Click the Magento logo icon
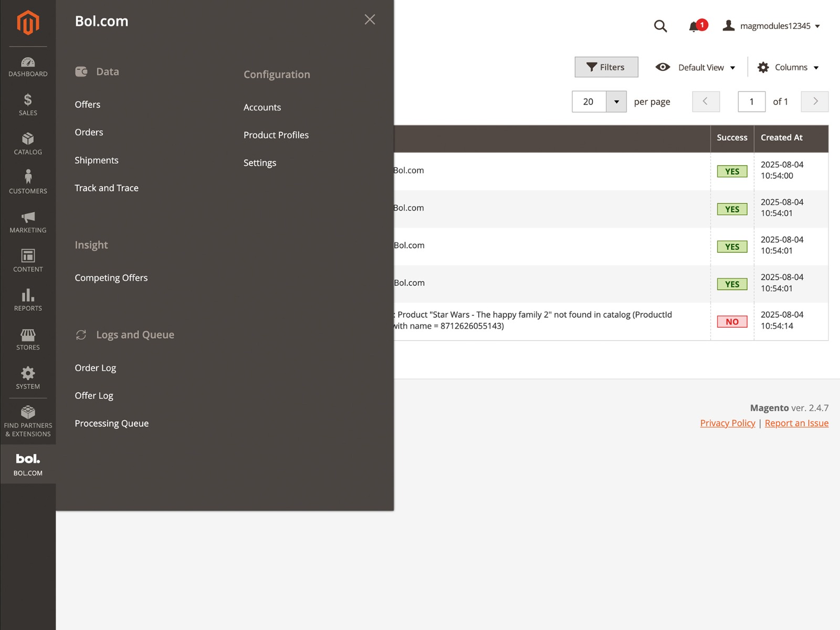The width and height of the screenshot is (840, 630). click(28, 23)
